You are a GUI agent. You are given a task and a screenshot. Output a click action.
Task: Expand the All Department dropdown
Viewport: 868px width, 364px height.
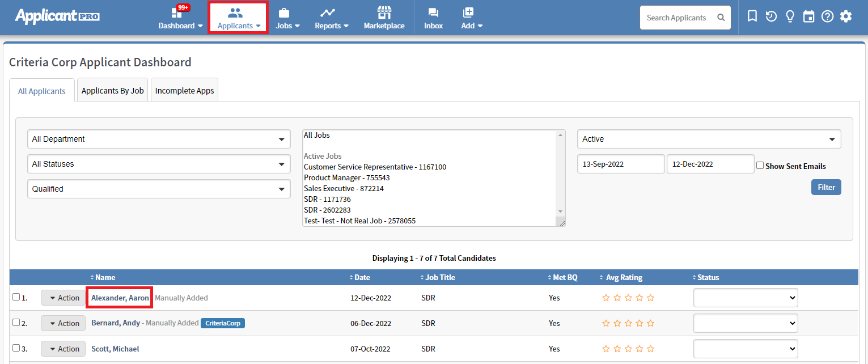pyautogui.click(x=159, y=139)
